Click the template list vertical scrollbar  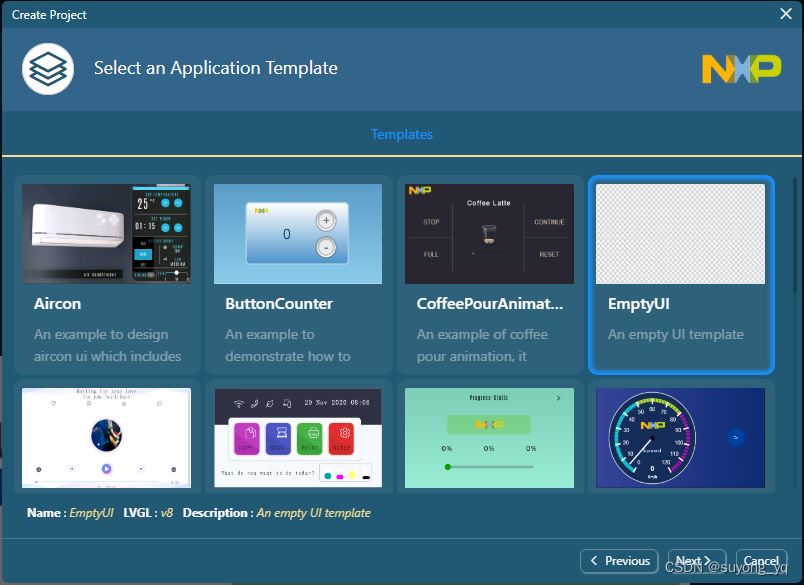[x=795, y=236]
